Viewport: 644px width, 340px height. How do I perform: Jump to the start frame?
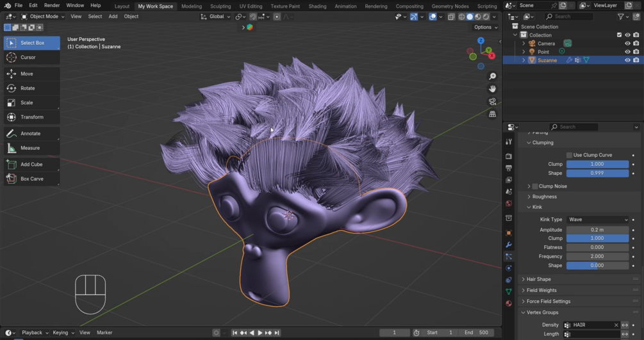click(235, 332)
